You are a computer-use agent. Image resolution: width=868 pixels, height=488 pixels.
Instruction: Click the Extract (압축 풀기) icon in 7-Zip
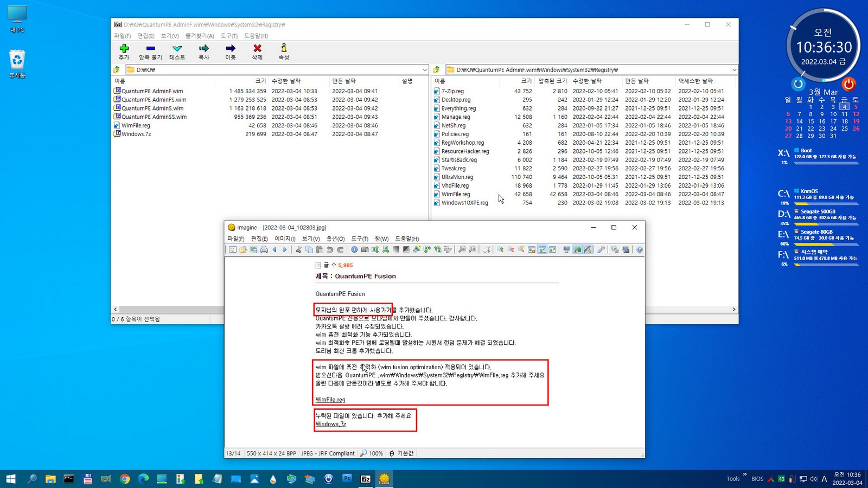(x=150, y=48)
